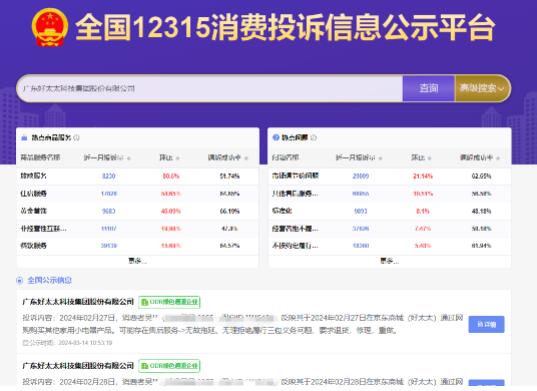Click the blue question icon in right panel
Viewport: 537px width, 391px height.
pos(276,138)
